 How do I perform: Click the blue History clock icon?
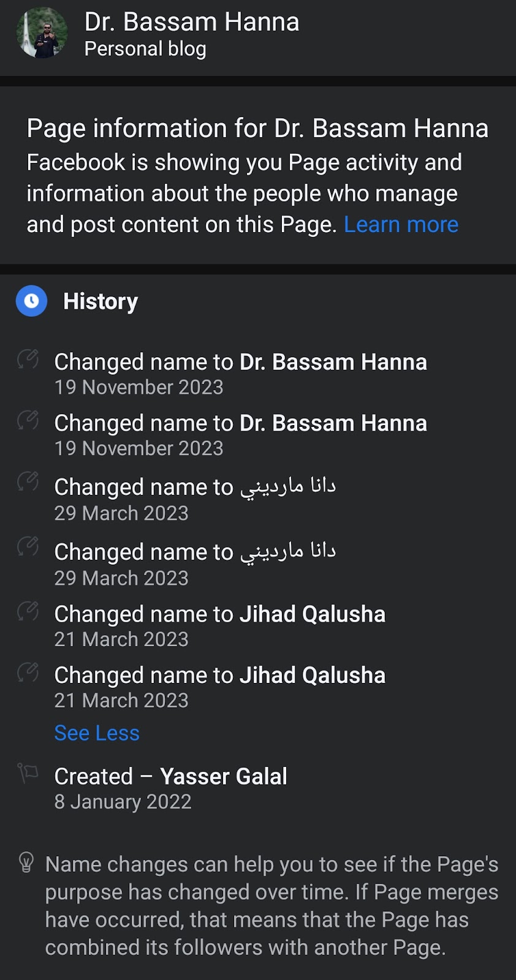pos(31,301)
